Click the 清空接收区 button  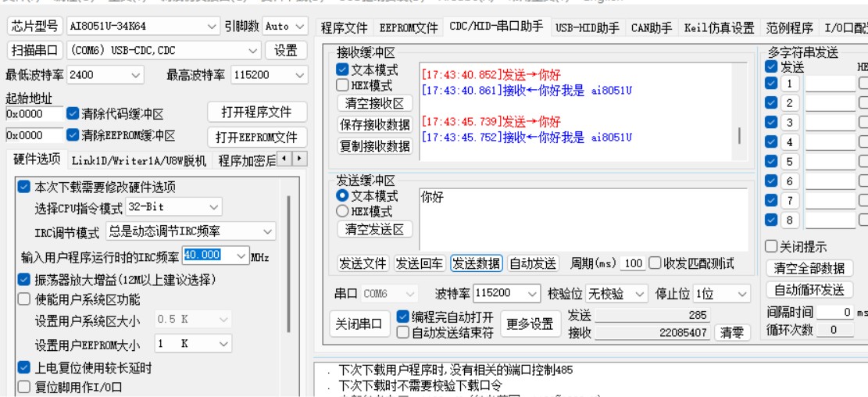375,103
